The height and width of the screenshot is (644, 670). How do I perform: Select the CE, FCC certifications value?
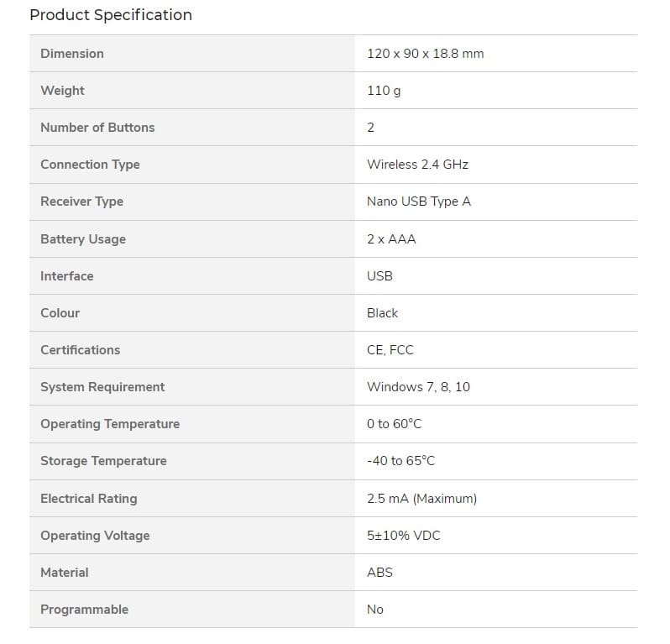pos(390,350)
